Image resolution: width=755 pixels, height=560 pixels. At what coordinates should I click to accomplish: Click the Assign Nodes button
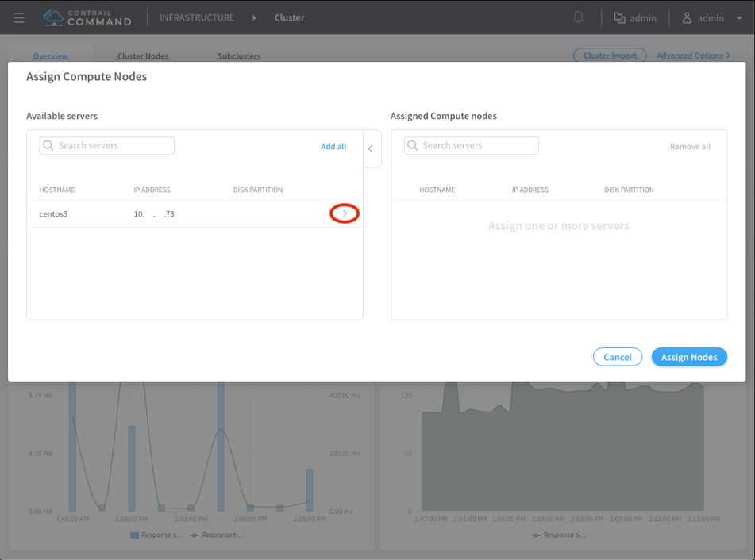689,357
